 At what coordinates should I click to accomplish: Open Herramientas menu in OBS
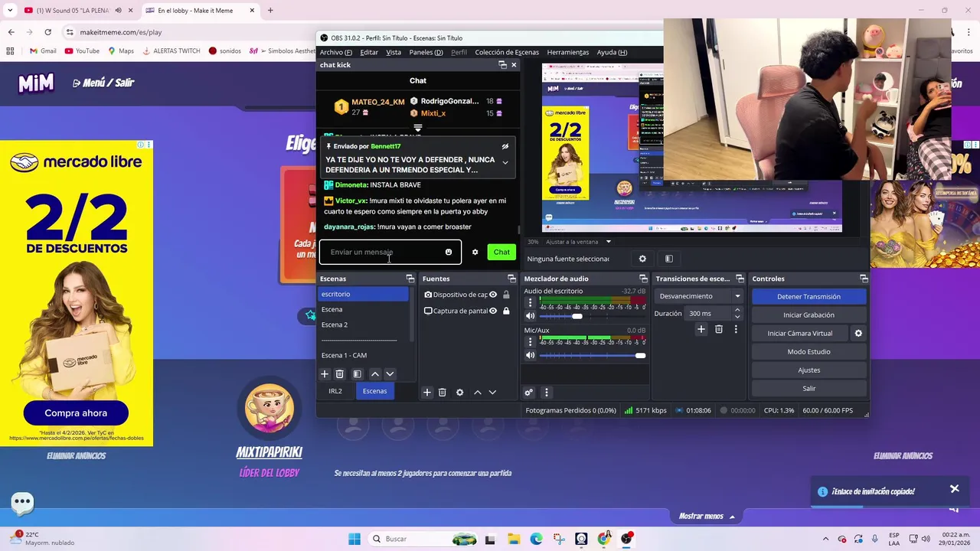pyautogui.click(x=568, y=52)
